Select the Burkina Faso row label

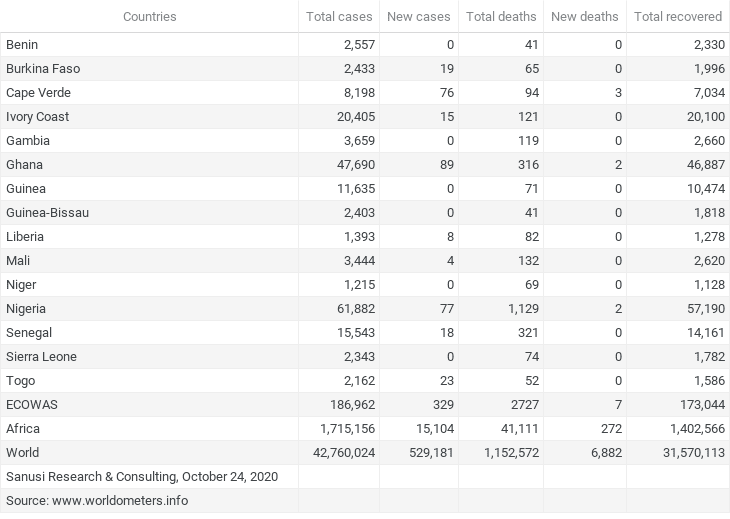tap(43, 69)
